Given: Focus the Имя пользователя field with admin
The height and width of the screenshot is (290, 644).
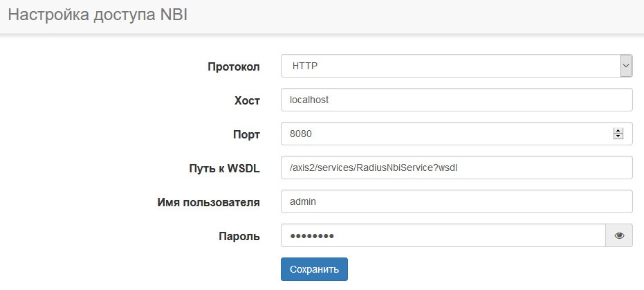Looking at the screenshot, I should point(457,201).
